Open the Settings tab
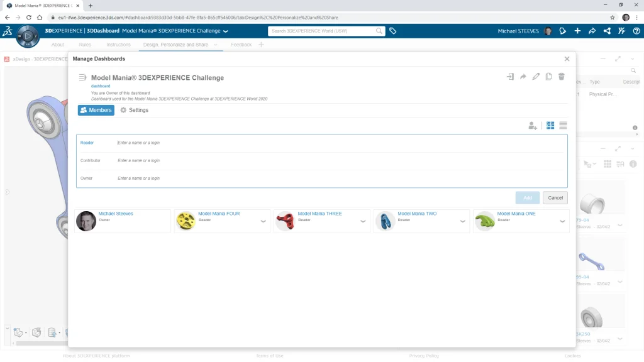Image resolution: width=644 pixels, height=362 pixels. click(135, 110)
